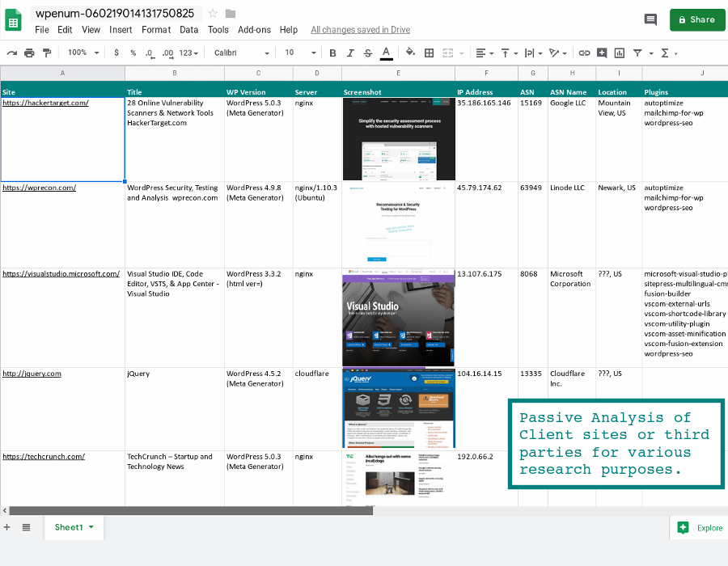Toggle italic formatting
Screen dimensions: 728x566
[350, 53]
